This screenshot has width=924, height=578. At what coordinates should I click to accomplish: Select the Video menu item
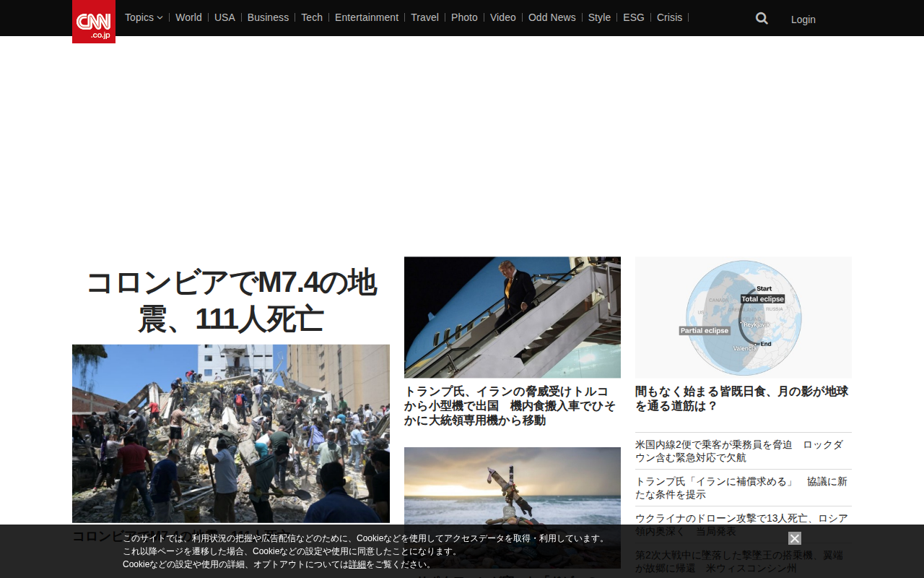(503, 17)
